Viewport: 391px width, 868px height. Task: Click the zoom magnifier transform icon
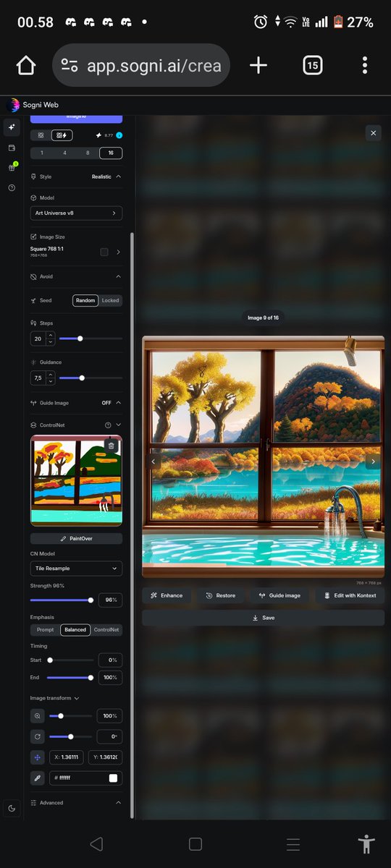pyautogui.click(x=37, y=715)
